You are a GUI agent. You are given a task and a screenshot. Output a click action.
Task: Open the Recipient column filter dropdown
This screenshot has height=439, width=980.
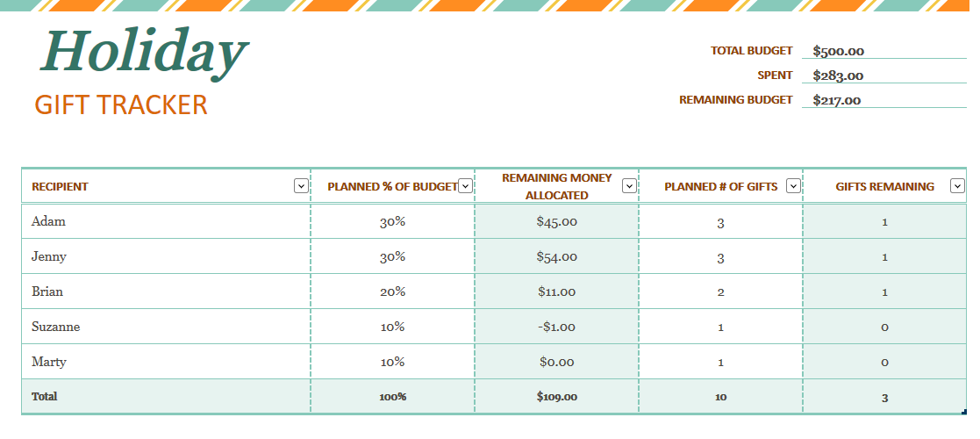point(301,186)
